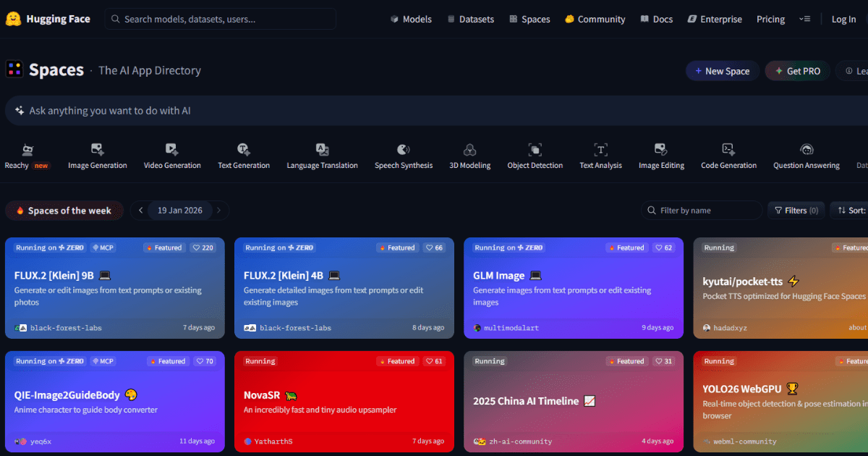This screenshot has width=868, height=456.
Task: Select the Image Generation category icon
Action: point(97,150)
